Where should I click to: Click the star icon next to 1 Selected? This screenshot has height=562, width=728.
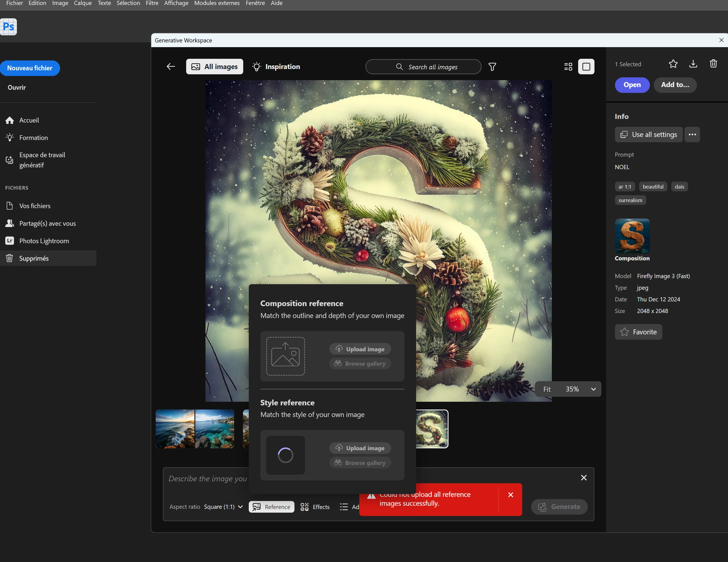[673, 64]
